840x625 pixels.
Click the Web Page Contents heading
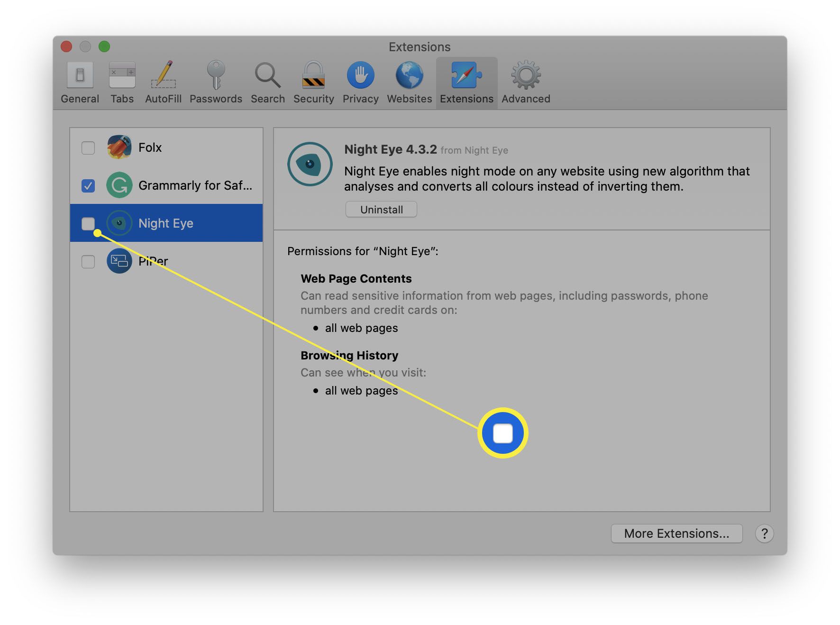(356, 278)
